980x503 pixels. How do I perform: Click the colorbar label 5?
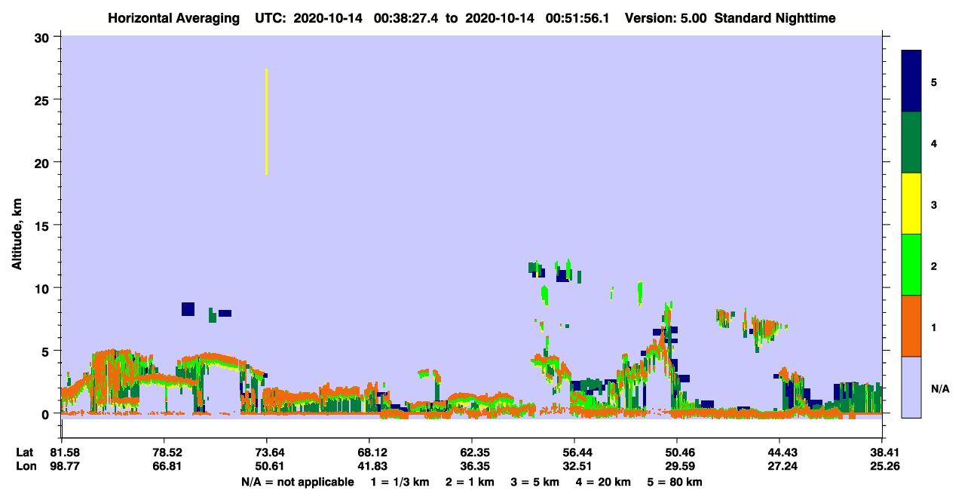point(934,81)
